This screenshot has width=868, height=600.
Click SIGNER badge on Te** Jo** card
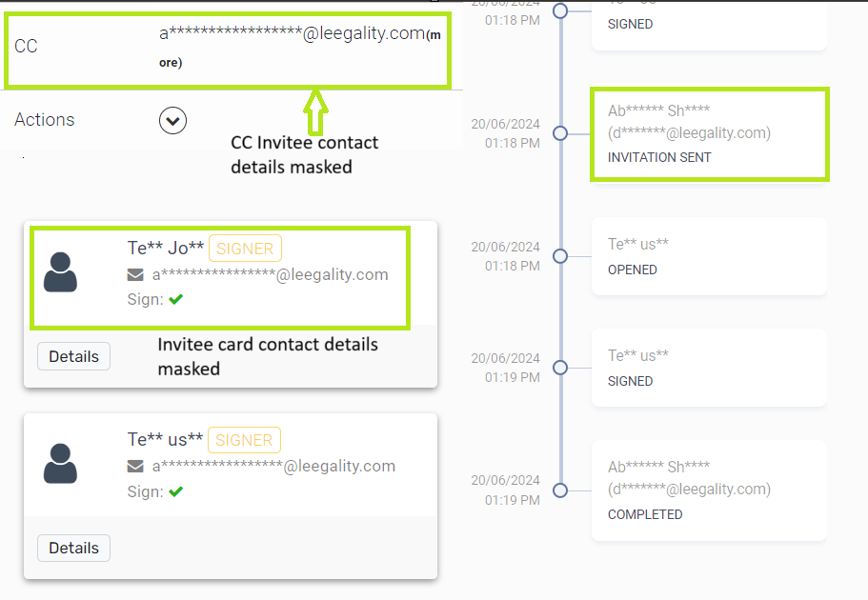point(245,249)
